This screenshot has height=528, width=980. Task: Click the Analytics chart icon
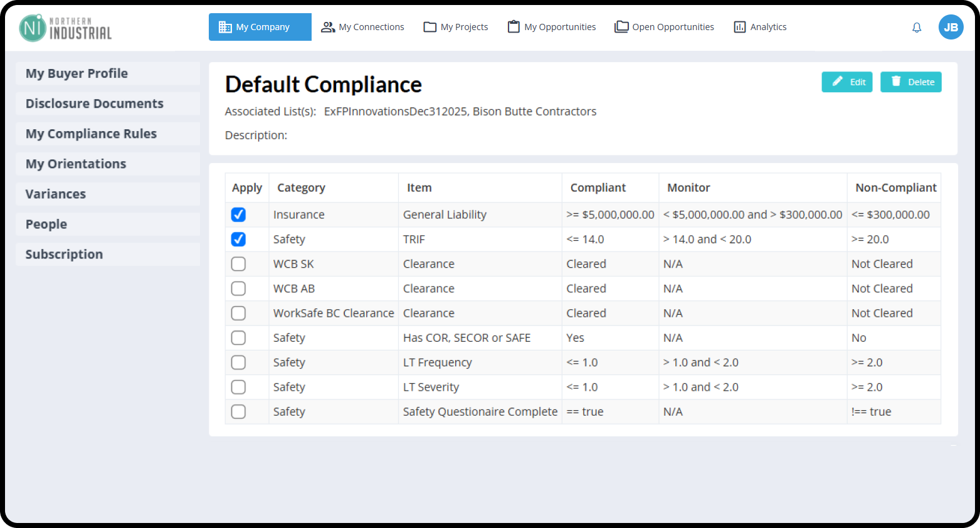740,27
